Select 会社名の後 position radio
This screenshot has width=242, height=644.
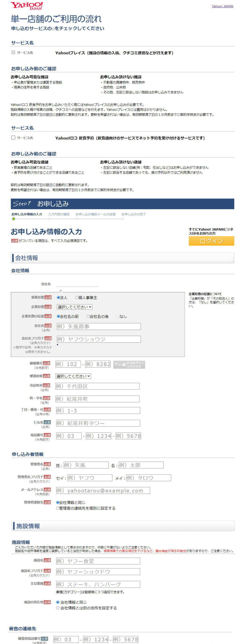pyautogui.click(x=88, y=316)
